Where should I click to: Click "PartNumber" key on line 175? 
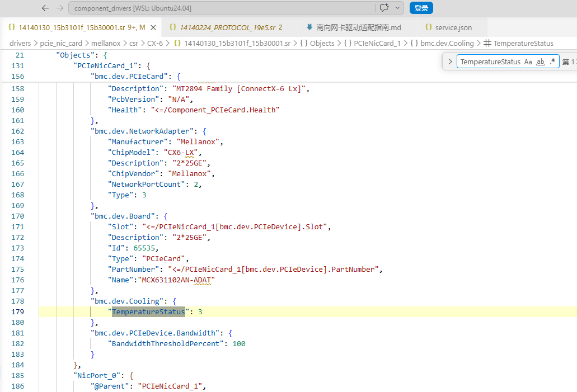tap(134, 270)
